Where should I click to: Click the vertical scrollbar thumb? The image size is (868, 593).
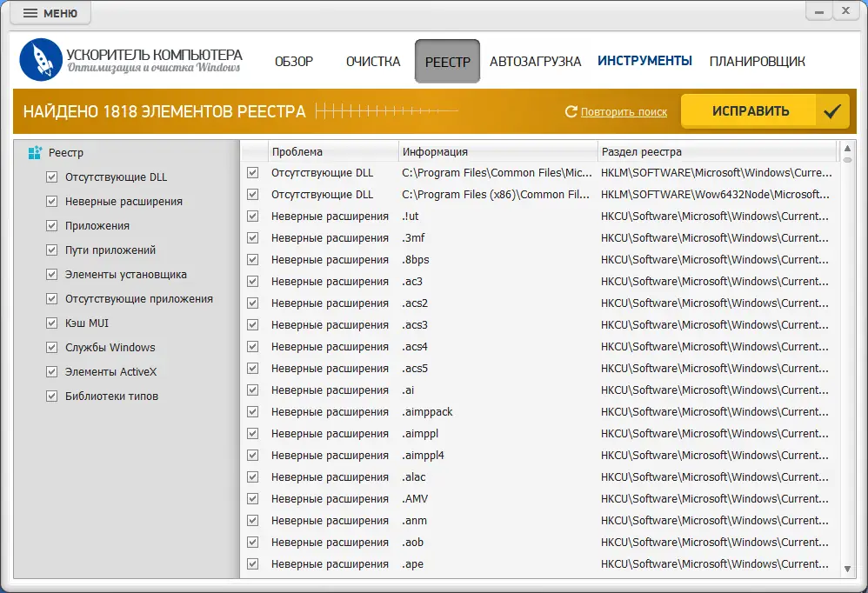click(x=848, y=159)
